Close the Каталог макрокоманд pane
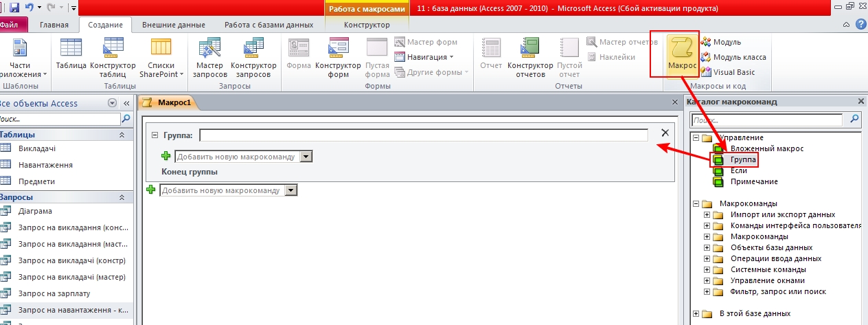868x325 pixels. tap(861, 102)
